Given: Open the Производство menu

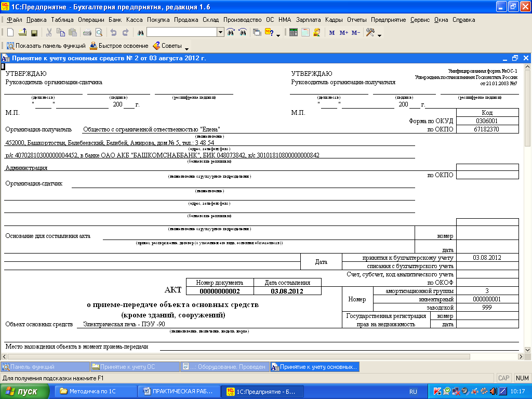Looking at the screenshot, I should (x=242, y=20).
